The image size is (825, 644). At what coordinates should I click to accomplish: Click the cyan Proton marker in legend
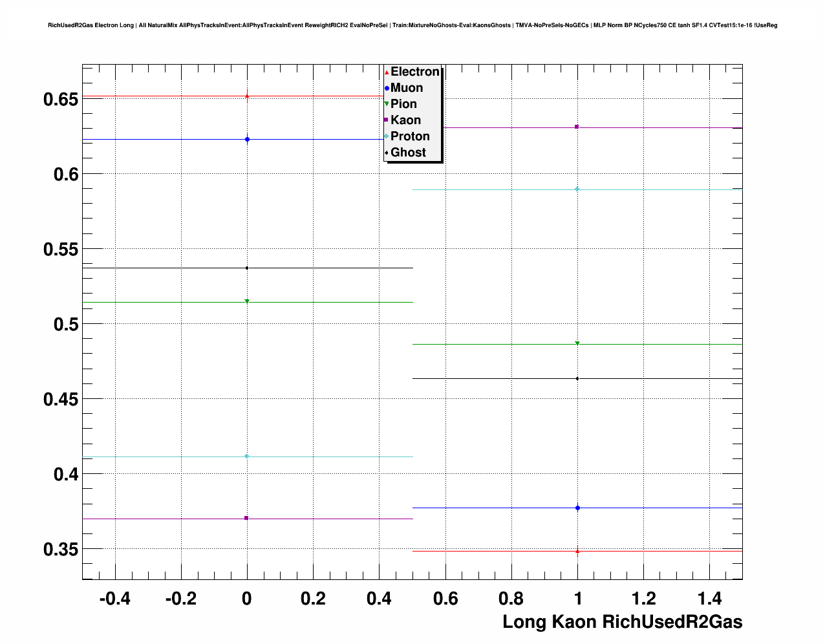click(387, 136)
